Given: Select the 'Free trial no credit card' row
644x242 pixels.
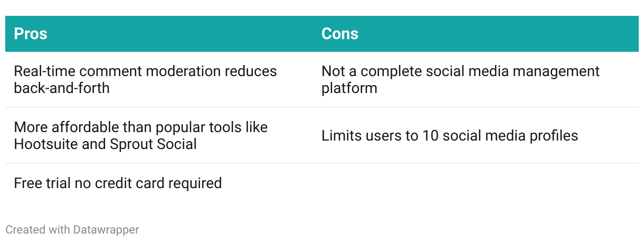Looking at the screenshot, I should click(x=117, y=183).
